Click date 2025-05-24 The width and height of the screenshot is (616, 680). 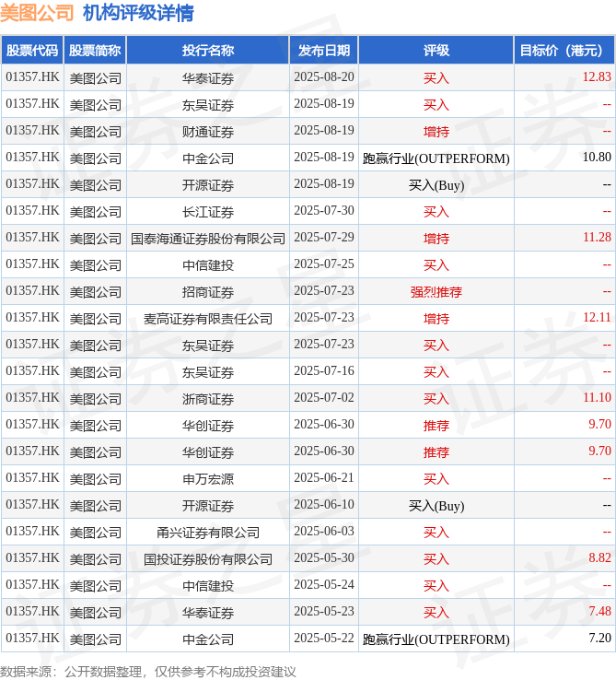click(324, 584)
